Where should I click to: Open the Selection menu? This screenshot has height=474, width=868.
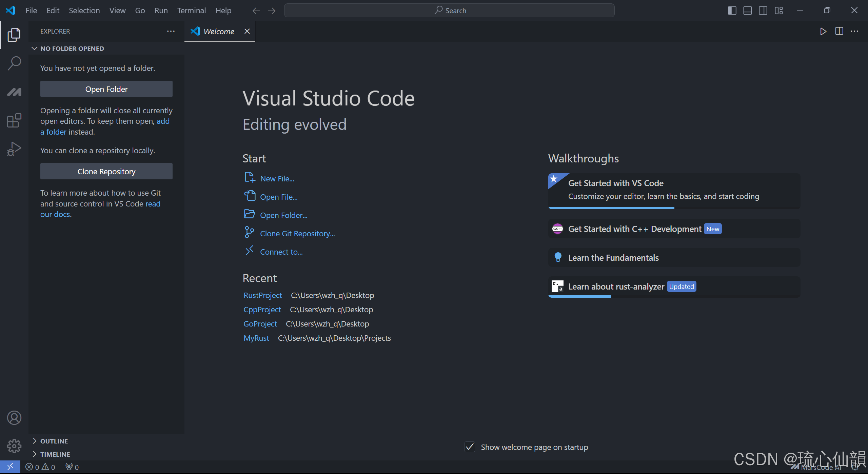click(84, 11)
